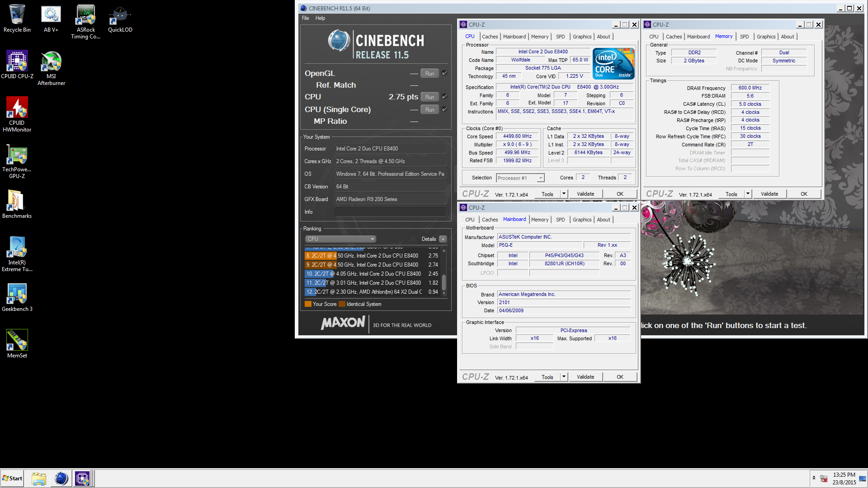Launch ASRock Timing Configurator shortcut
Viewport: 868px width, 488px height.
click(x=85, y=22)
